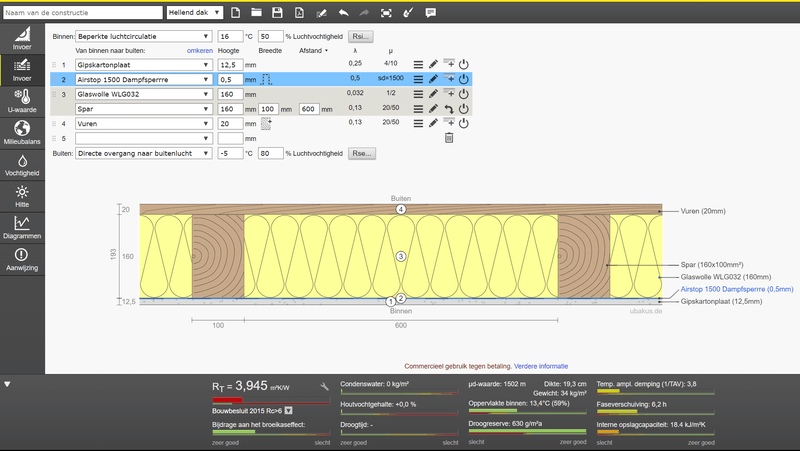Save the construction with the floppy disk icon
Image resolution: width=800 pixels, height=451 pixels.
coord(277,13)
